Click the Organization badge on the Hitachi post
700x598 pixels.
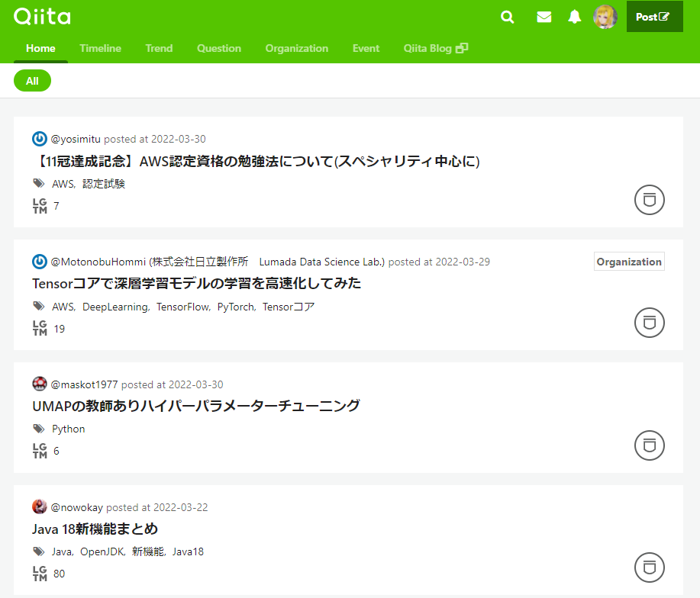(628, 261)
